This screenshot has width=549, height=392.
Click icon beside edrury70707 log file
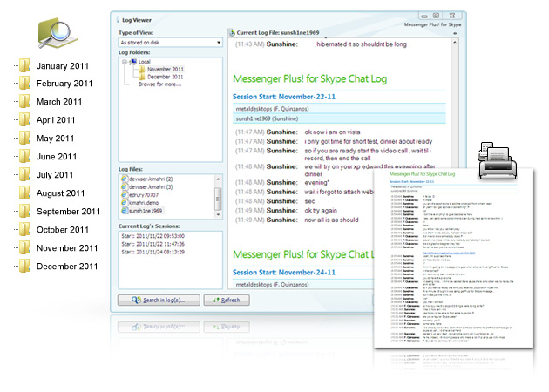(x=125, y=194)
